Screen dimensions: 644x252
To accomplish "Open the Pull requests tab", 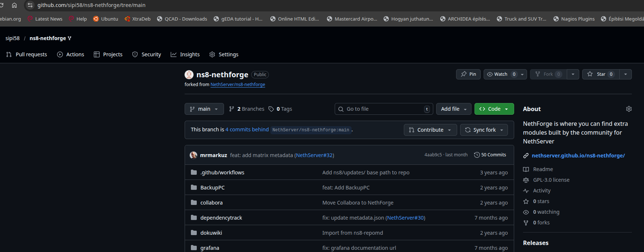I will [x=26, y=54].
